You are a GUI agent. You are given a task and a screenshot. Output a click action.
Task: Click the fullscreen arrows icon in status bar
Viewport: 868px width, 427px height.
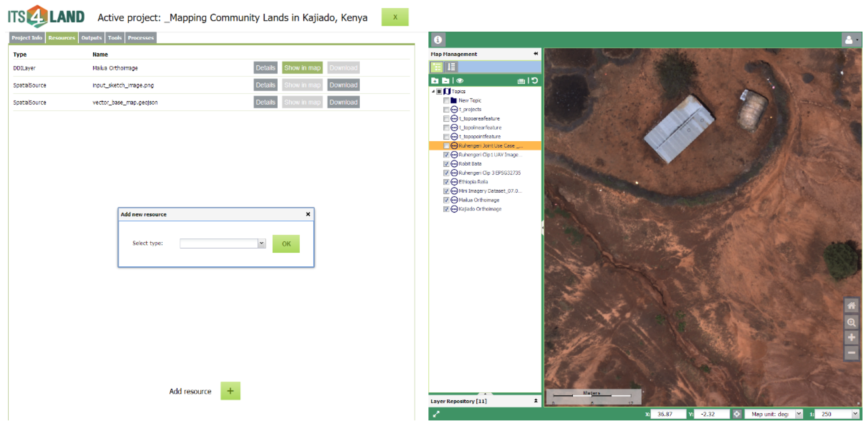(436, 414)
